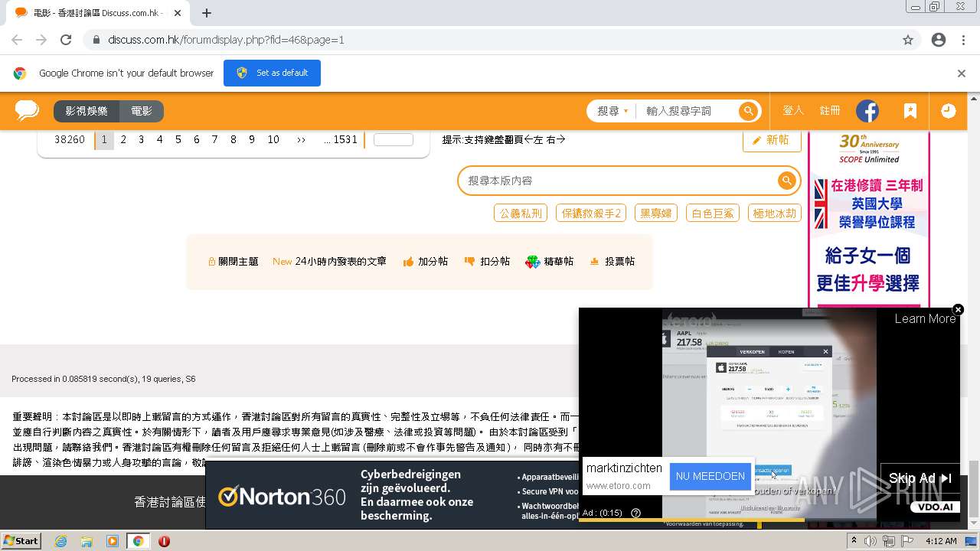This screenshot has height=551, width=980.
Task: Open a new browser tab
Action: (x=206, y=13)
